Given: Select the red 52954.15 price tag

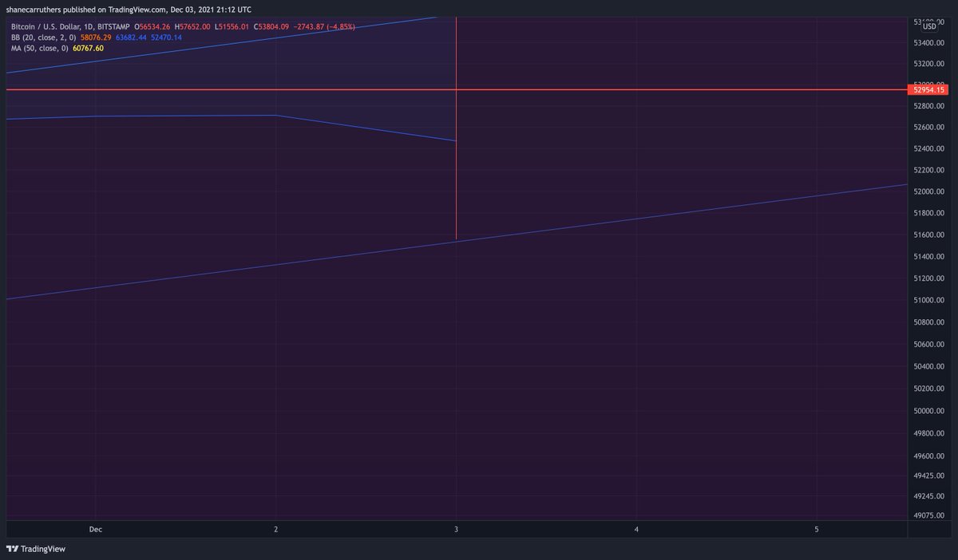Looking at the screenshot, I should (x=928, y=90).
